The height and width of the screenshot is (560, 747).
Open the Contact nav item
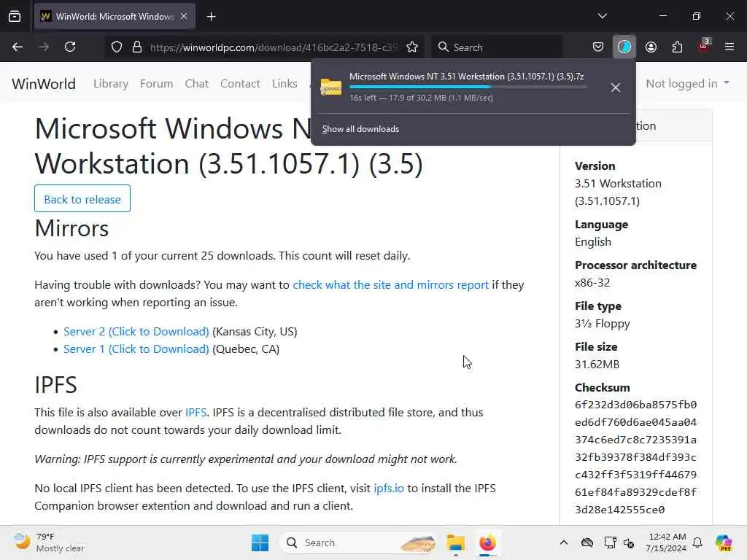pos(240,83)
